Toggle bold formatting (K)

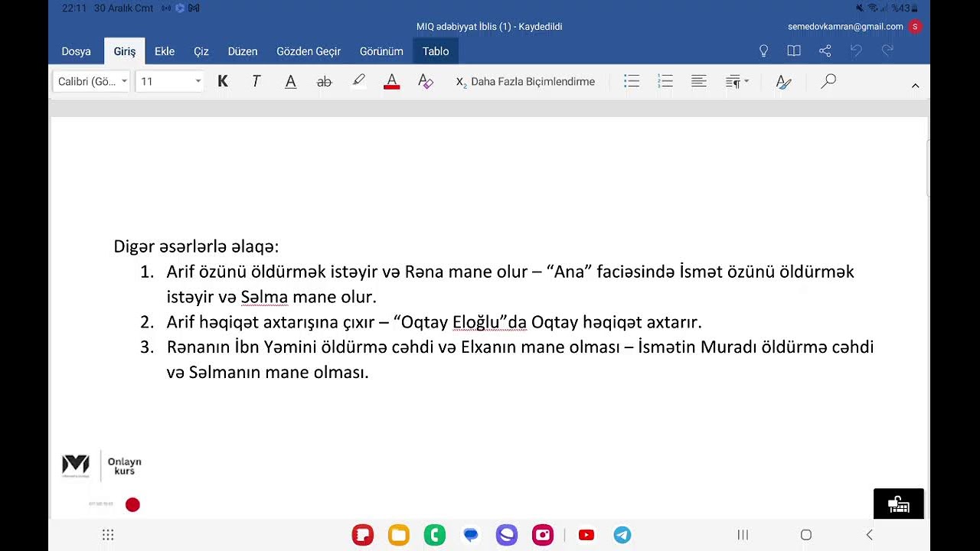click(223, 81)
